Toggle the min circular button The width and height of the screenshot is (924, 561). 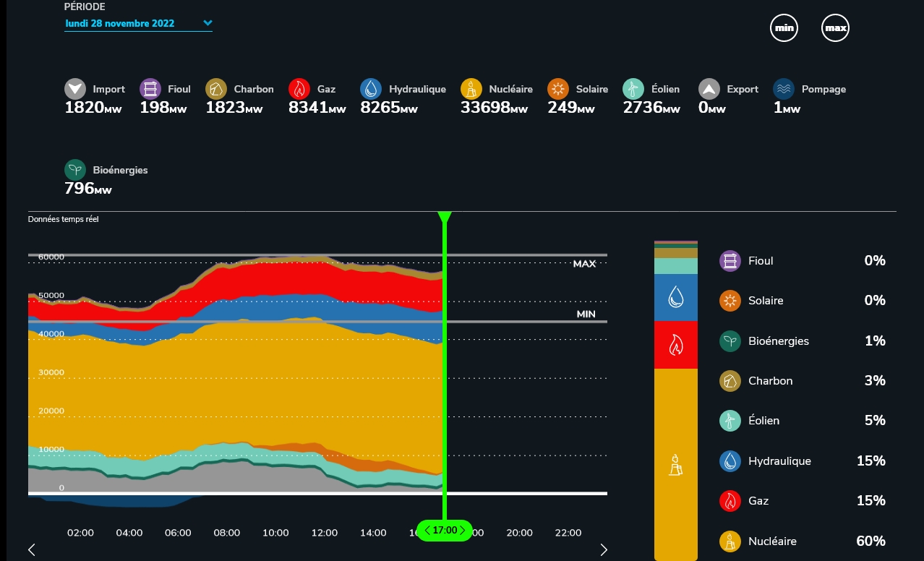(784, 28)
